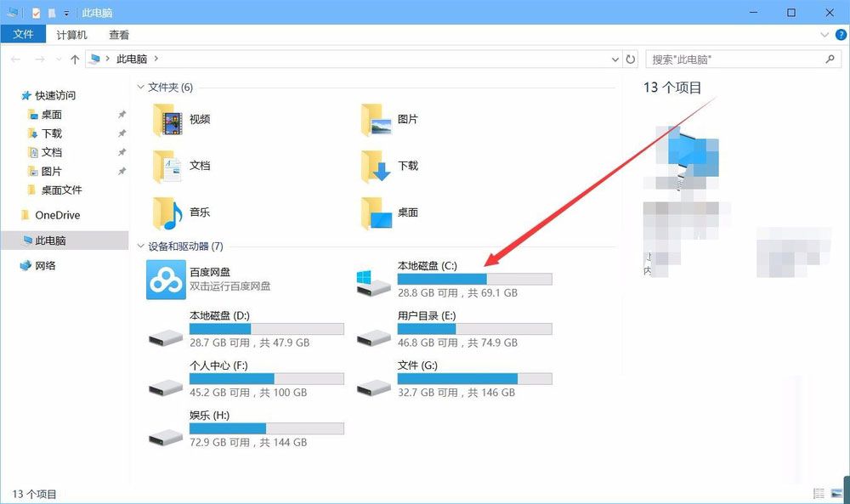Select 图片 in quick access sidebar
Screen dimensions: 850x504
coord(52,172)
